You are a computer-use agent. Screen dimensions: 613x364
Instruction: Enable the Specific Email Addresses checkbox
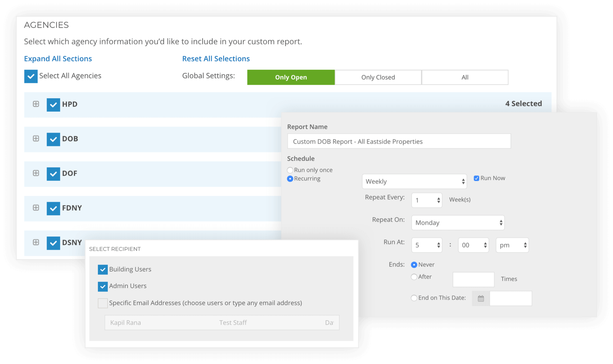(103, 303)
